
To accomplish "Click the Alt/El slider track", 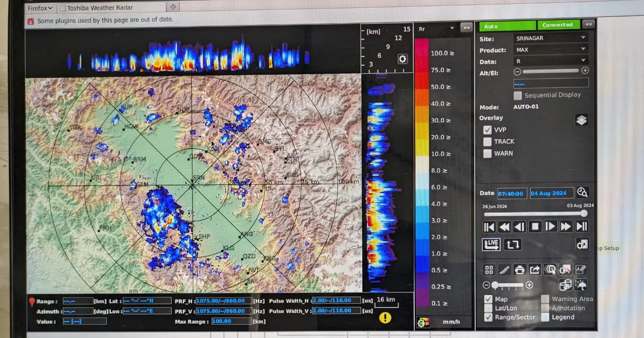I will pos(551,71).
